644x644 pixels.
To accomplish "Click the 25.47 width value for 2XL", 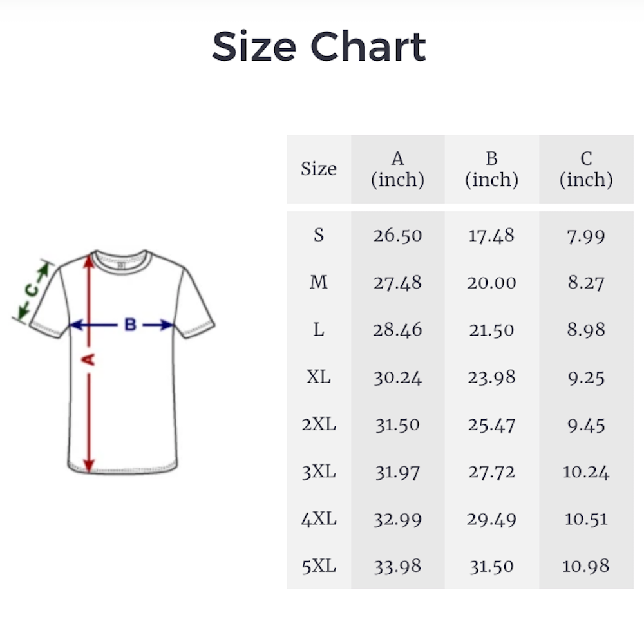I will pos(492,424).
